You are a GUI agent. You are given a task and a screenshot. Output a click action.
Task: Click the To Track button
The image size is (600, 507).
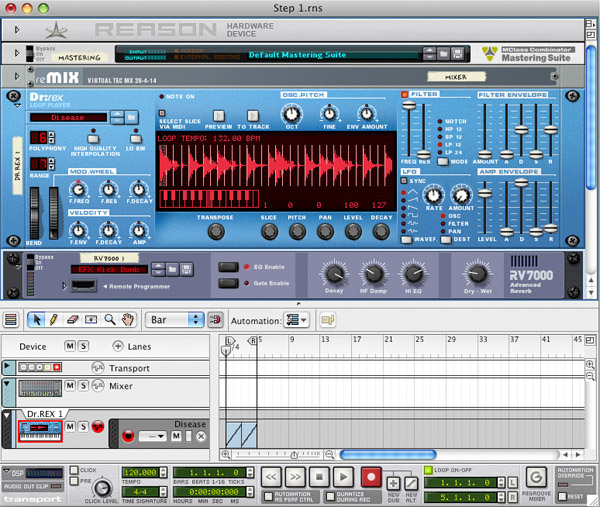253,116
